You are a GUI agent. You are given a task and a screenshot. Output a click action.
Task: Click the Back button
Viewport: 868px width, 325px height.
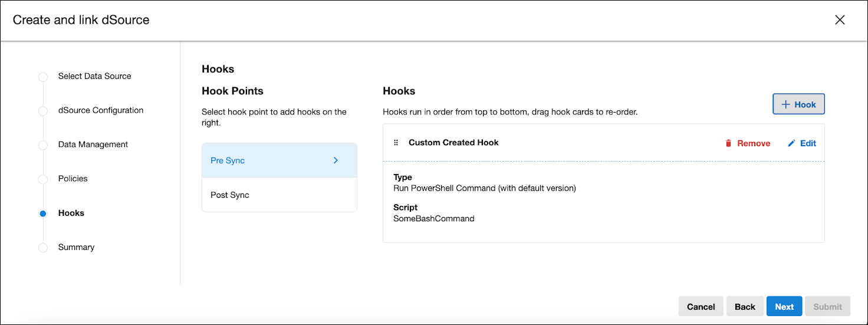click(x=745, y=307)
